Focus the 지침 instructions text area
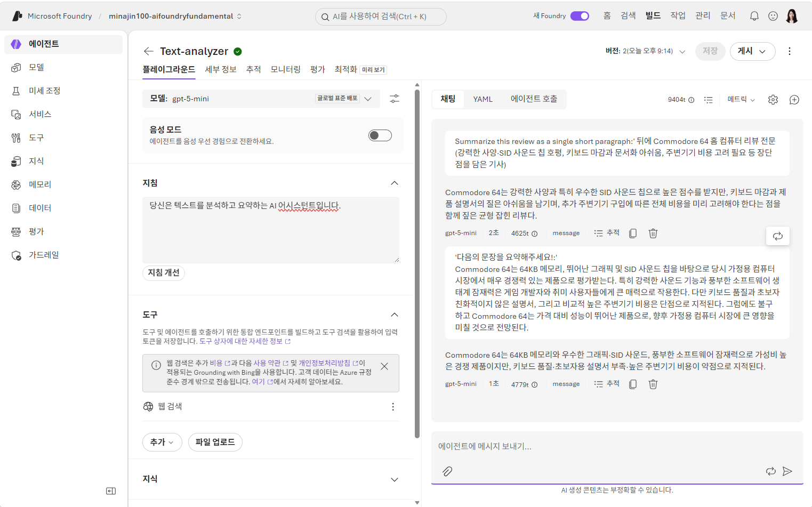This screenshot has width=812, height=507. [x=271, y=230]
